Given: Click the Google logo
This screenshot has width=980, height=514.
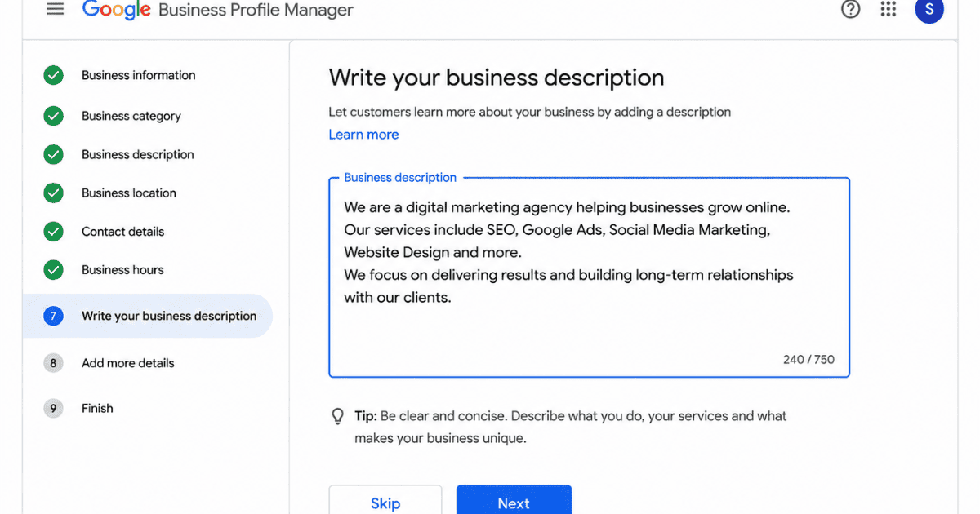Looking at the screenshot, I should (117, 10).
